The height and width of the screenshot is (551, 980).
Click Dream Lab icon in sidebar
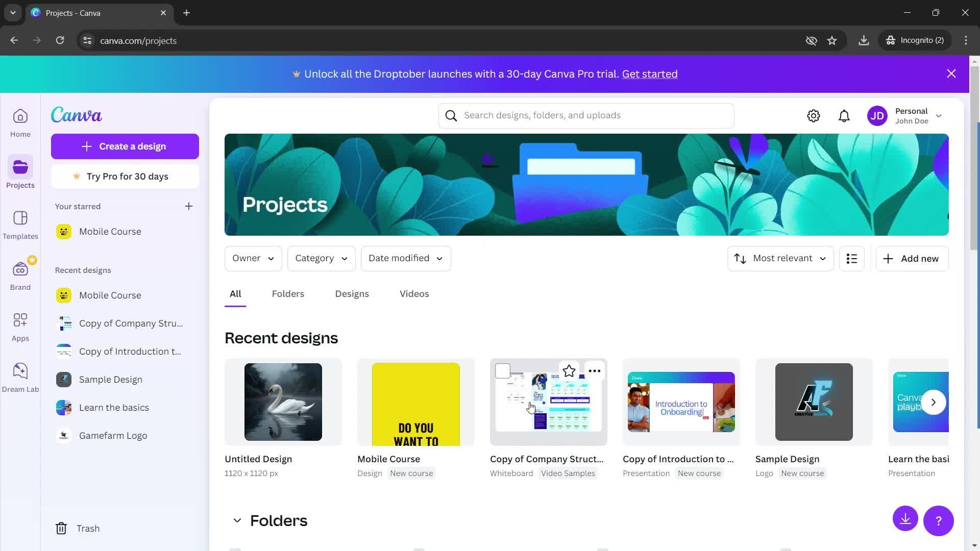tap(20, 370)
